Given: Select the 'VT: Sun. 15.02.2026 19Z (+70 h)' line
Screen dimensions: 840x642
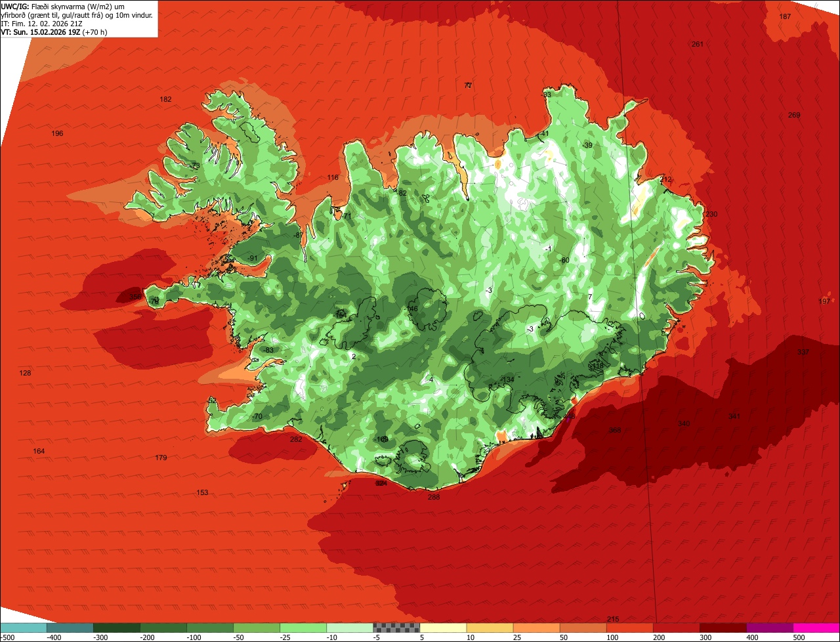Looking at the screenshot, I should (54, 32).
